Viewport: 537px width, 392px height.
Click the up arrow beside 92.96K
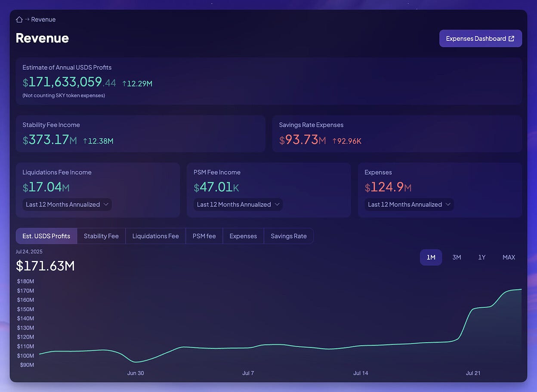click(x=334, y=141)
